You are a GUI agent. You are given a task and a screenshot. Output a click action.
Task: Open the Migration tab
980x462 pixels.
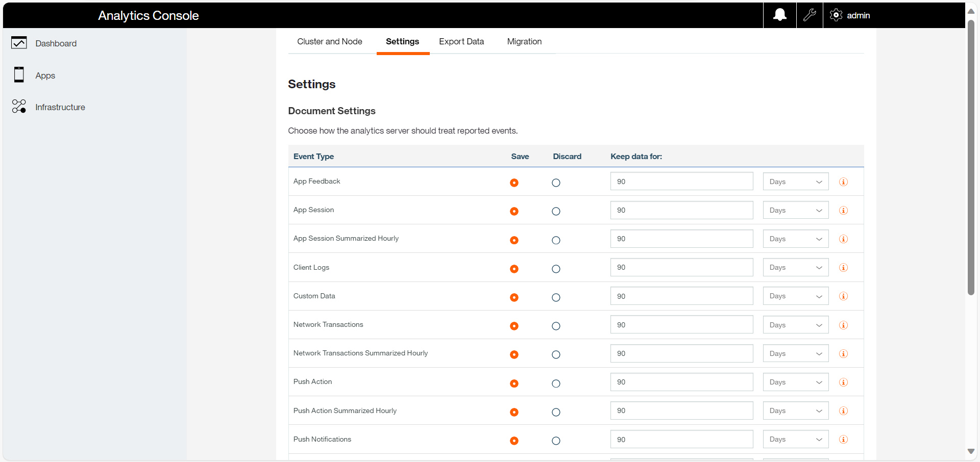coord(524,42)
